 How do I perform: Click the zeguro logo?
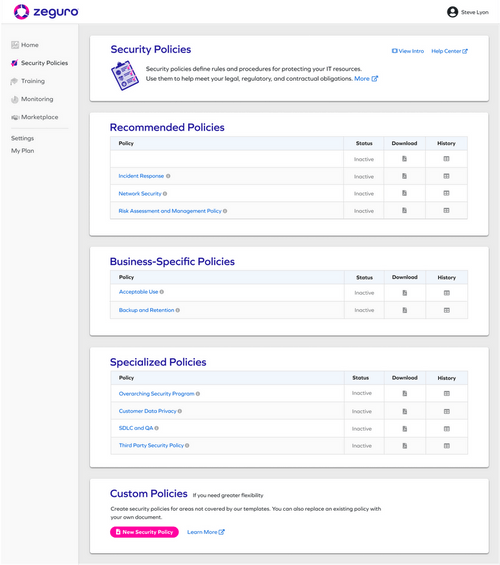46,12
